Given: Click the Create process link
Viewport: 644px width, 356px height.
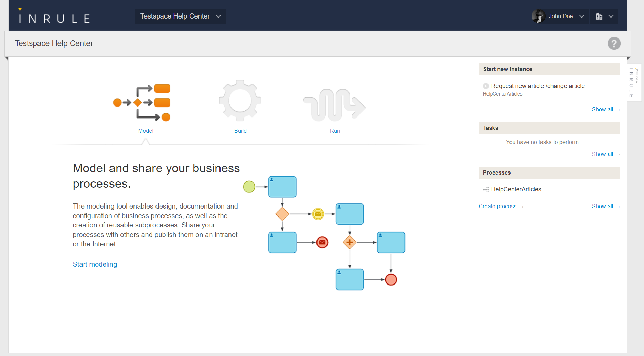Looking at the screenshot, I should click(497, 206).
